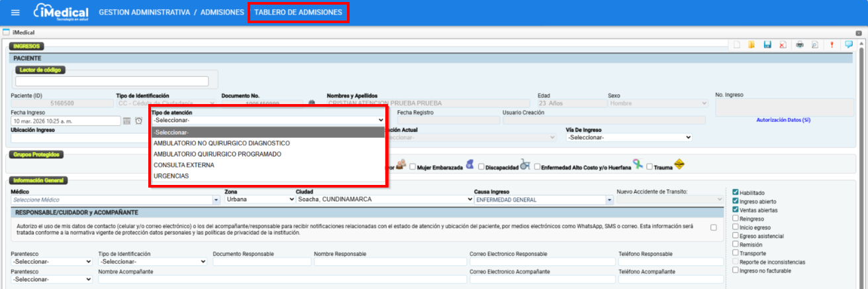
Task: Open the blue chat bubble icon
Action: click(848, 44)
